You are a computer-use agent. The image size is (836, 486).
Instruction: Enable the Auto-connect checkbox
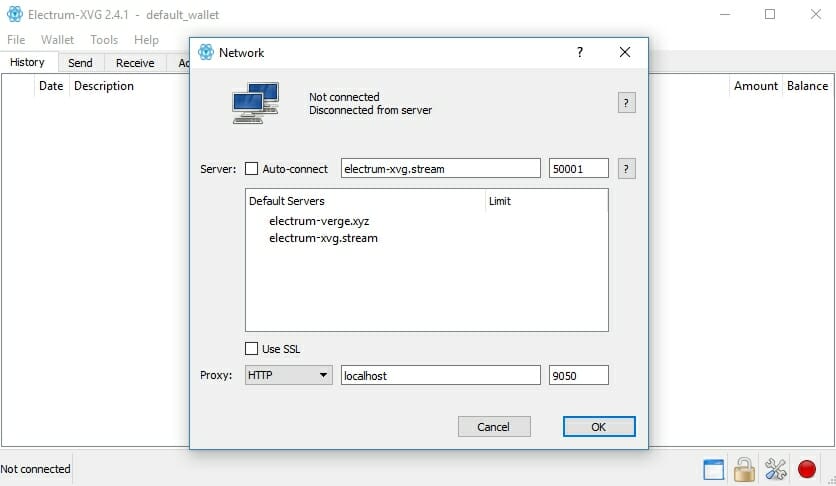pos(251,169)
